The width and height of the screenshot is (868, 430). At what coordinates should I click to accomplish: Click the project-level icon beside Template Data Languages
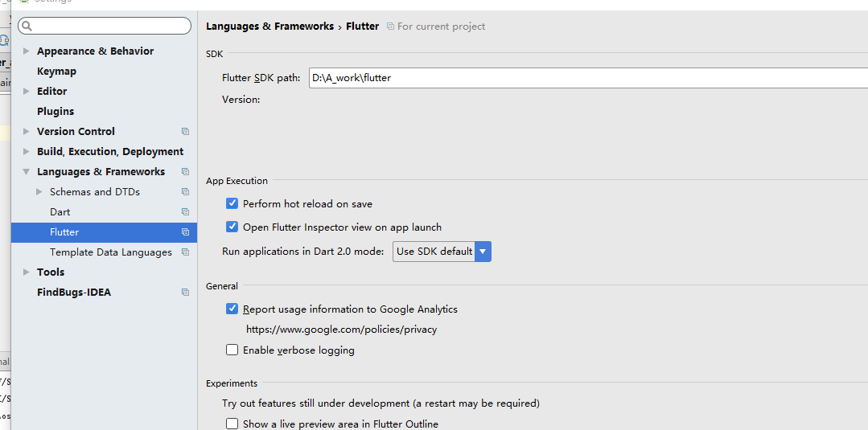point(186,252)
